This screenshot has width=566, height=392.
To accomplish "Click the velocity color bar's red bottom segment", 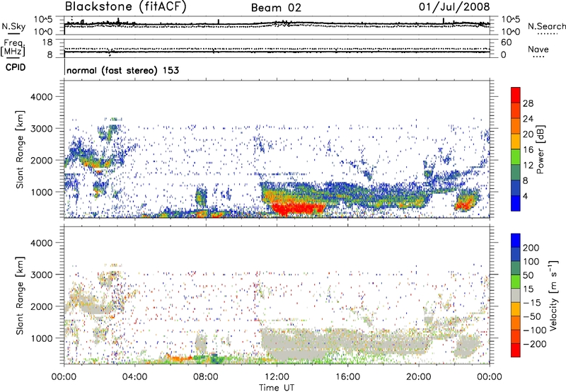I will [516, 350].
